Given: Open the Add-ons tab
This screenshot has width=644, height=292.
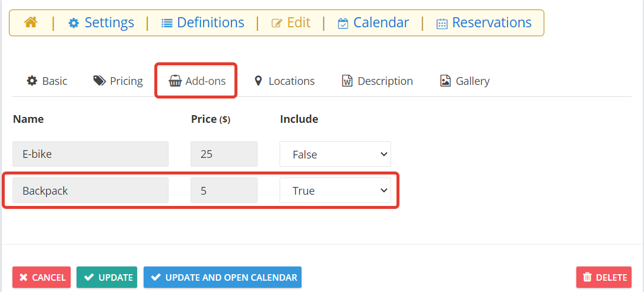Looking at the screenshot, I should tap(197, 81).
